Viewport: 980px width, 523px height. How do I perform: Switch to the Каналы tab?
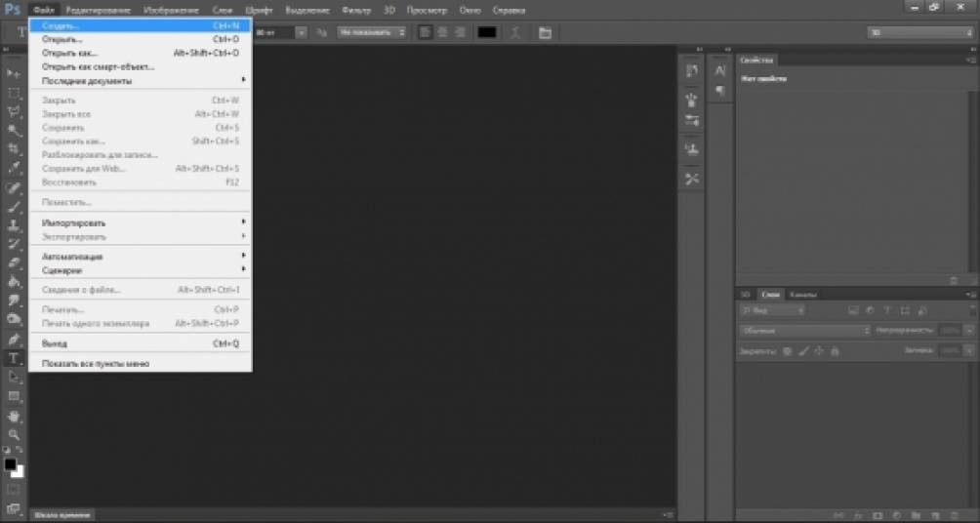[803, 295]
